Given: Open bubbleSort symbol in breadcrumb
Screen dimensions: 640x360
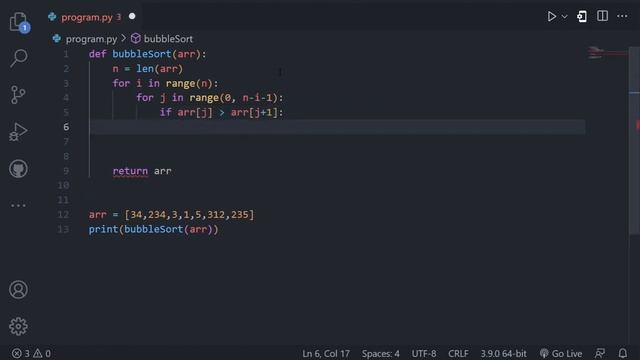Looking at the screenshot, I should tap(168, 39).
